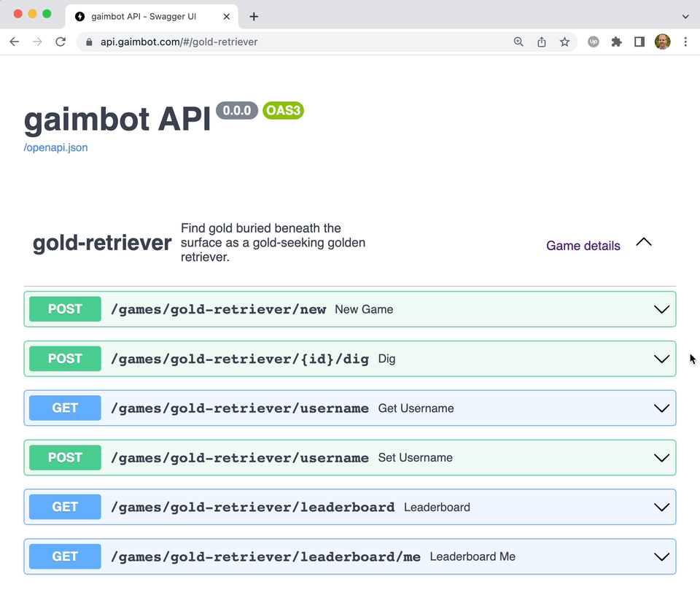Collapse the gold-retriever section chevron
This screenshot has width=700, height=595.
[x=644, y=242]
